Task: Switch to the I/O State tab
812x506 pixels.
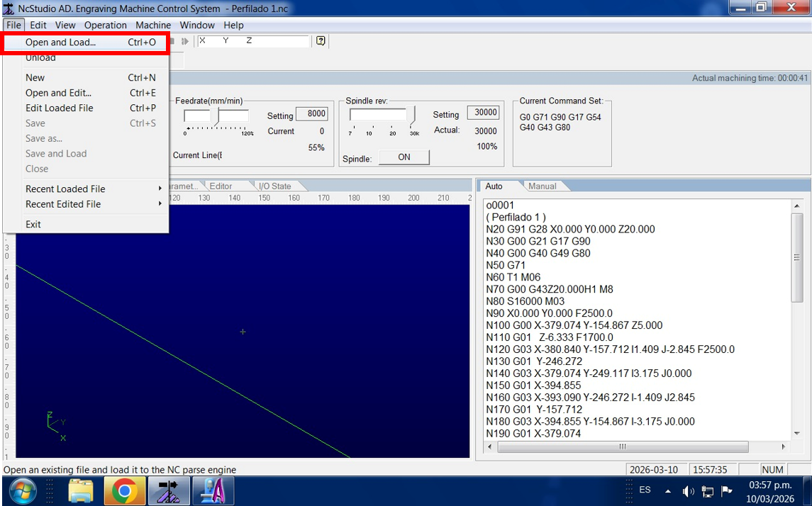Action: click(x=274, y=186)
